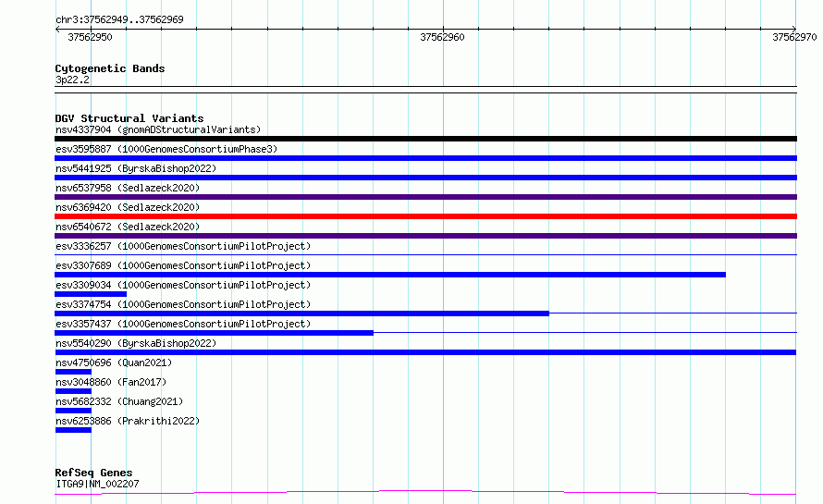Click the short blue esv3309034 bar
The height and width of the screenshot is (504, 823).
(x=91, y=294)
